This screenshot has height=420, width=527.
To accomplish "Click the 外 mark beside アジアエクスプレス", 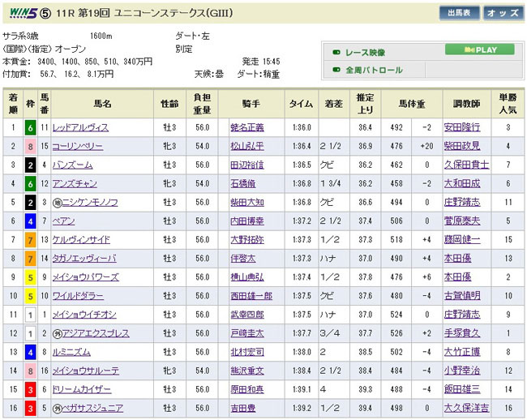I will 58,332.
